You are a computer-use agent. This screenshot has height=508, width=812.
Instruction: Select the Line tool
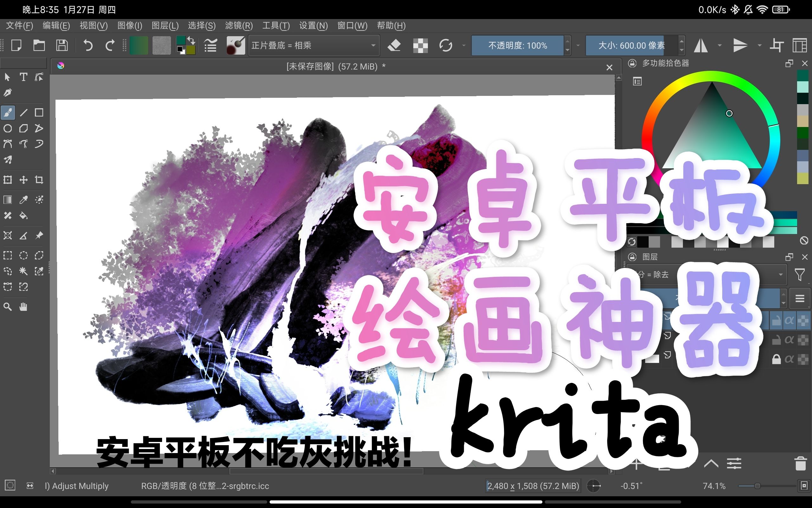[23, 112]
